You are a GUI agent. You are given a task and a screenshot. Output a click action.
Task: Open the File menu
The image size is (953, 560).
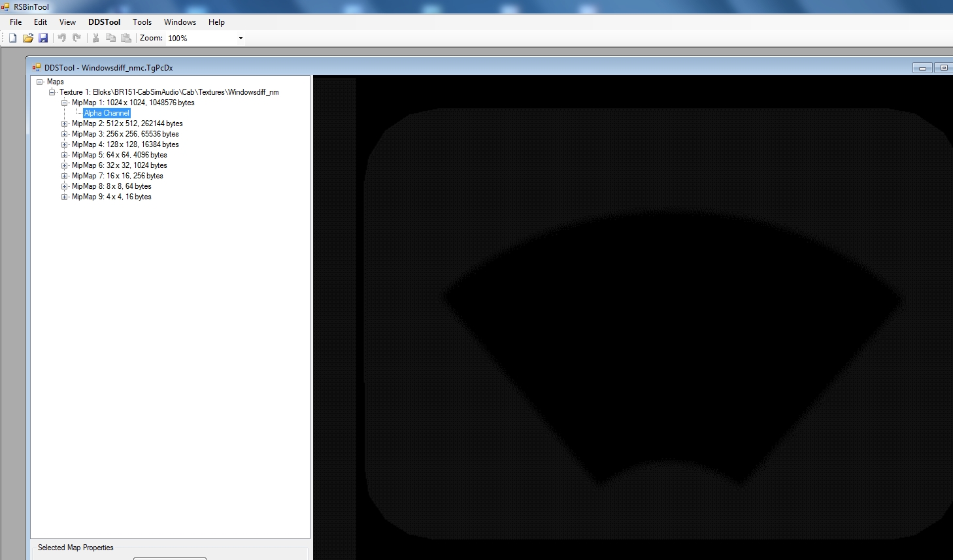coord(16,22)
